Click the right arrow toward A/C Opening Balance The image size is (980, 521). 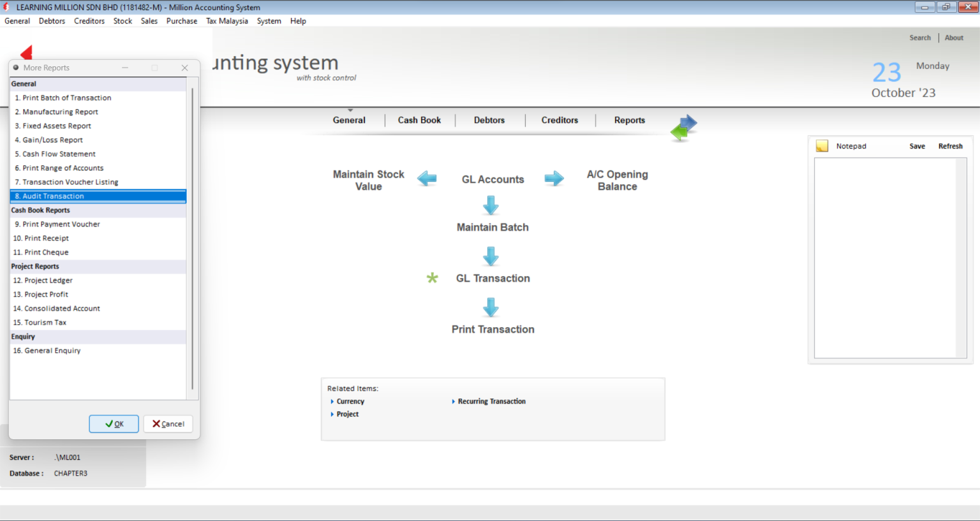tap(554, 179)
